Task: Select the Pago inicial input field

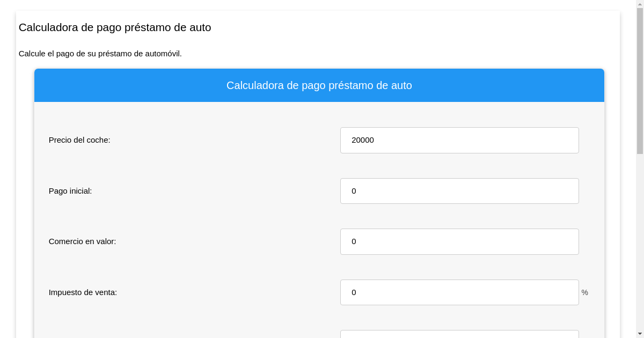Action: tap(459, 191)
